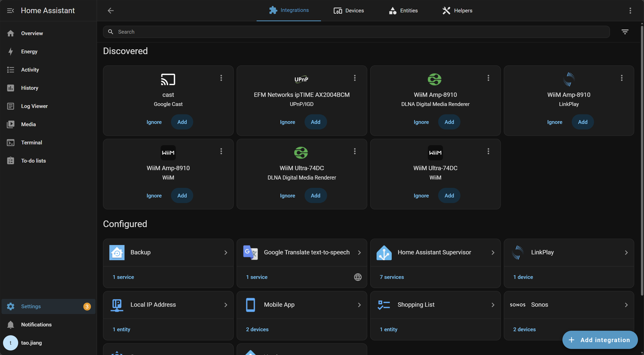This screenshot has height=355, width=644.
Task: Open top-right three-dot overflow menu
Action: pyautogui.click(x=630, y=11)
